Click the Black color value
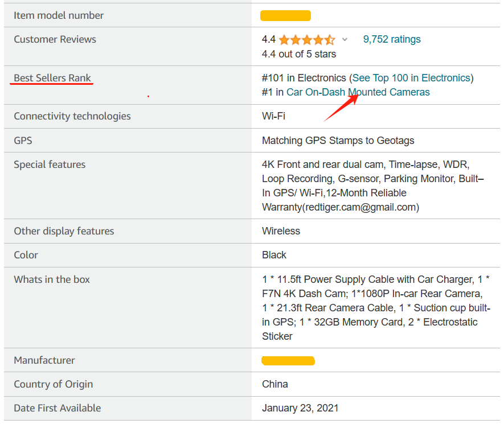 (274, 255)
